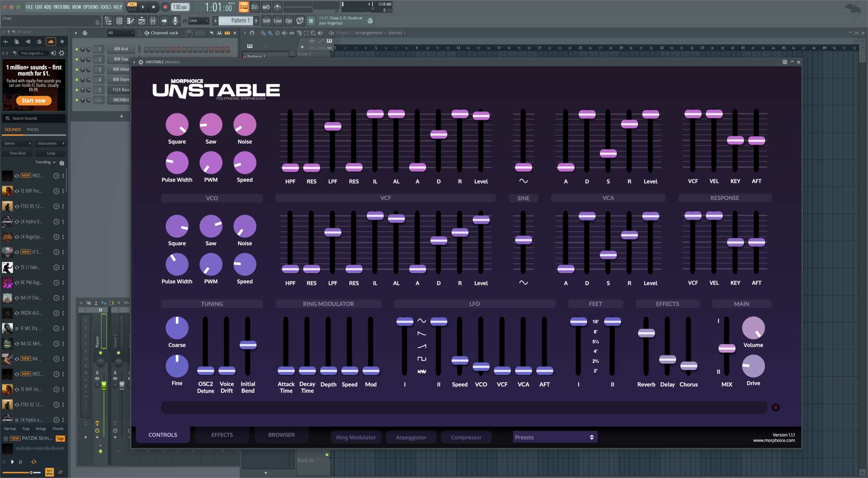
Task: Open the TOOLS menu
Action: (106, 7)
